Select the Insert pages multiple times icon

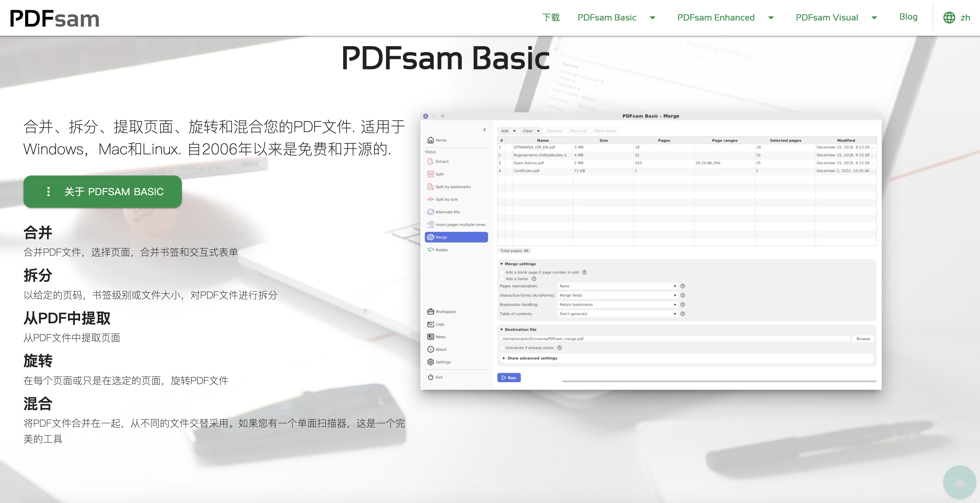tap(431, 224)
